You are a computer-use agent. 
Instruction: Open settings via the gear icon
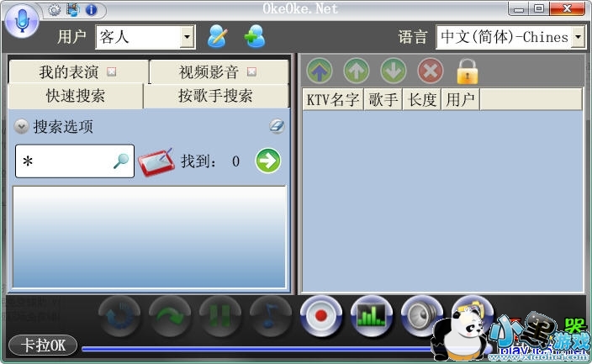pyautogui.click(x=55, y=10)
